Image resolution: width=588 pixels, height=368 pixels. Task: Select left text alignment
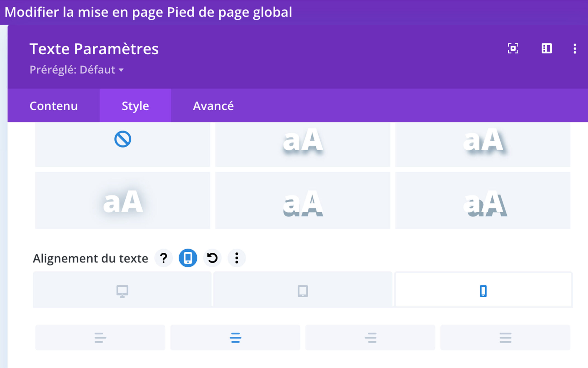[x=100, y=337]
